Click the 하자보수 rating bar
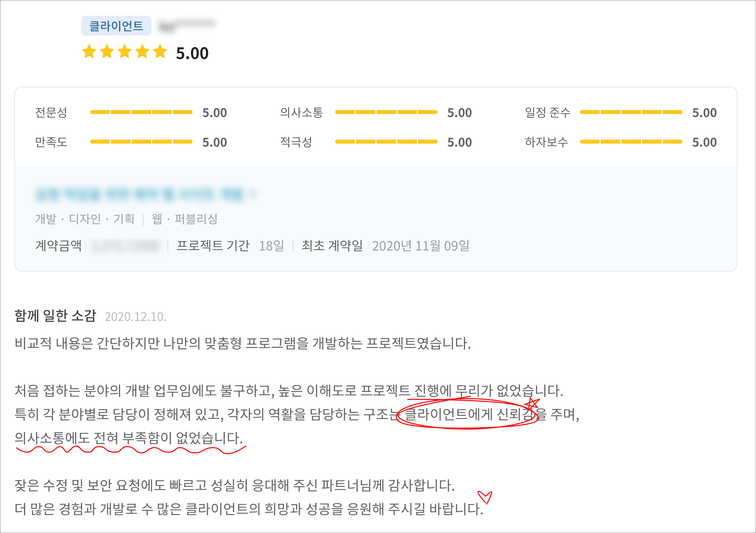Screen dimensions: 756x533 [631, 142]
